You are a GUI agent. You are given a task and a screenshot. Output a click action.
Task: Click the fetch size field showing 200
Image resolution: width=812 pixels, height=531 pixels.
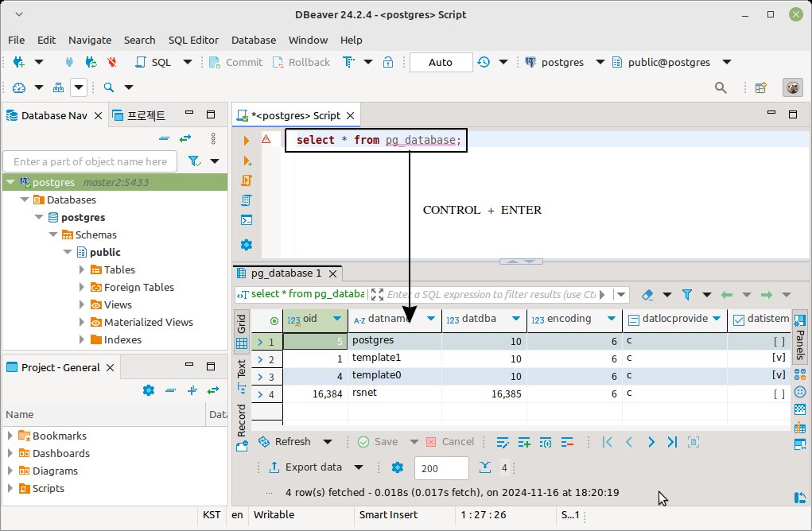click(x=440, y=469)
